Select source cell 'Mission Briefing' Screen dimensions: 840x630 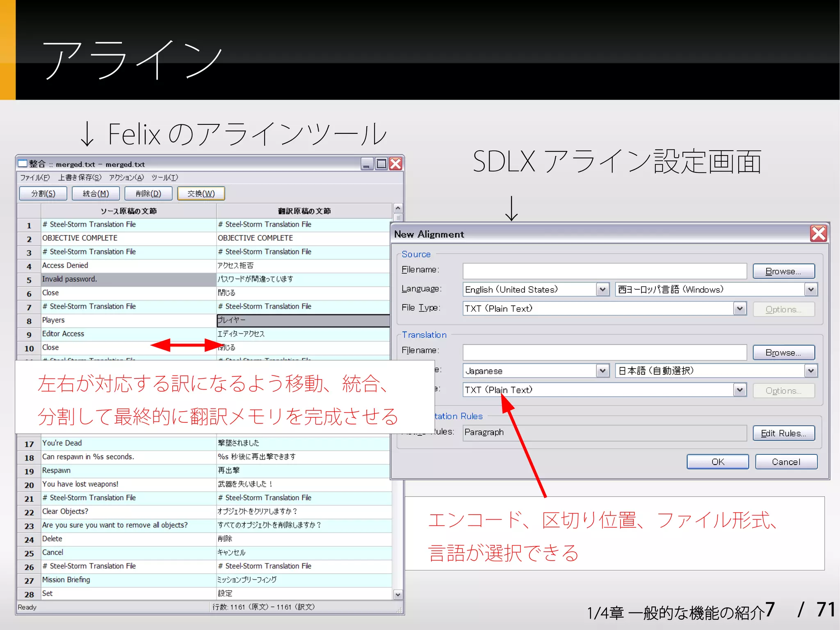coord(129,580)
